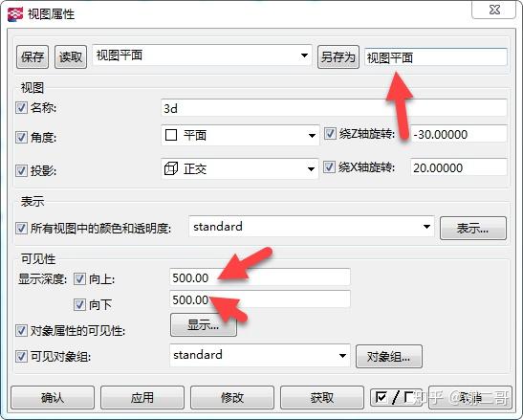
Task: Click the 另存为 name field containing 视图平面
Action: pyautogui.click(x=436, y=57)
